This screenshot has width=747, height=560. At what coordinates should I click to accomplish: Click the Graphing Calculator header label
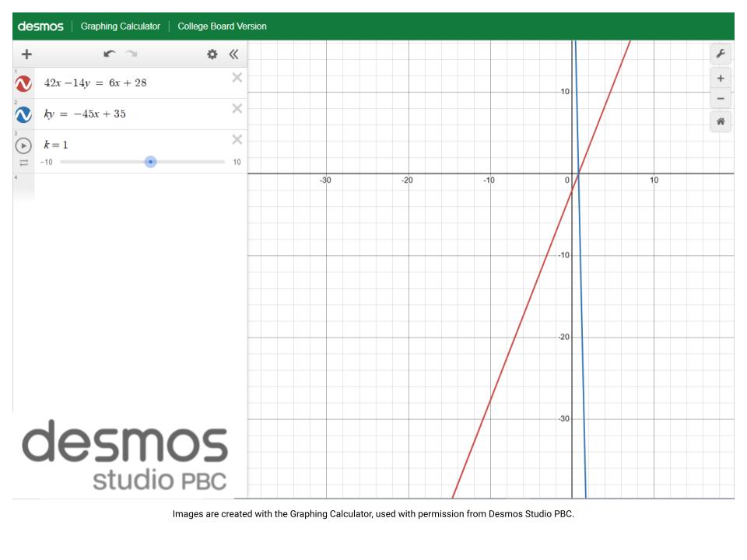click(x=121, y=26)
